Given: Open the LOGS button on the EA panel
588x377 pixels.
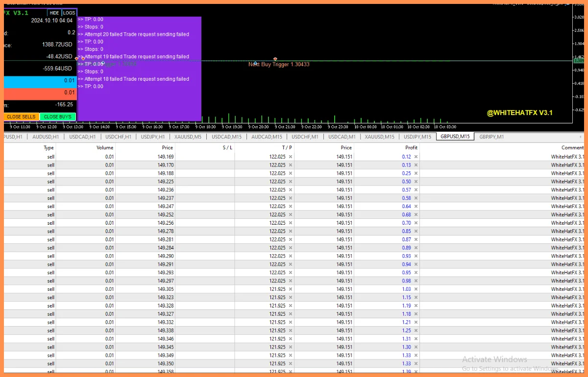Looking at the screenshot, I should tap(69, 13).
